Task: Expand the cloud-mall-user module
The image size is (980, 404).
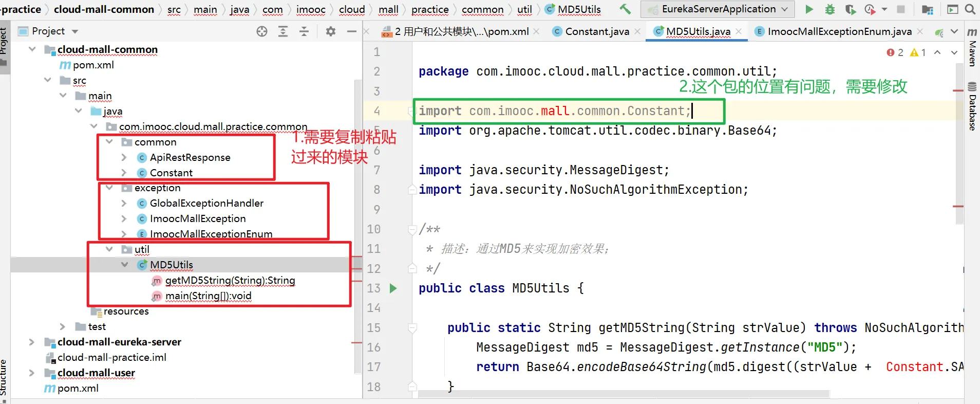Action: [x=32, y=373]
